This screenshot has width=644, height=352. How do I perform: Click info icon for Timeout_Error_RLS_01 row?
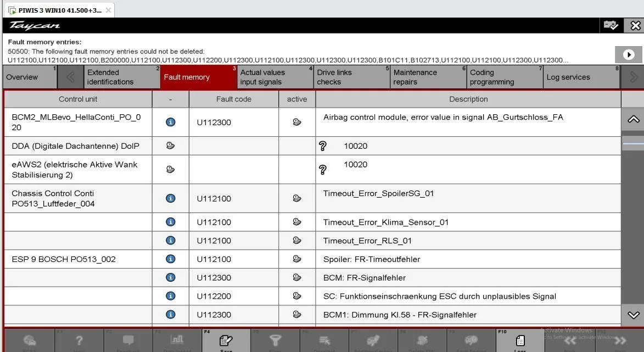(x=170, y=241)
